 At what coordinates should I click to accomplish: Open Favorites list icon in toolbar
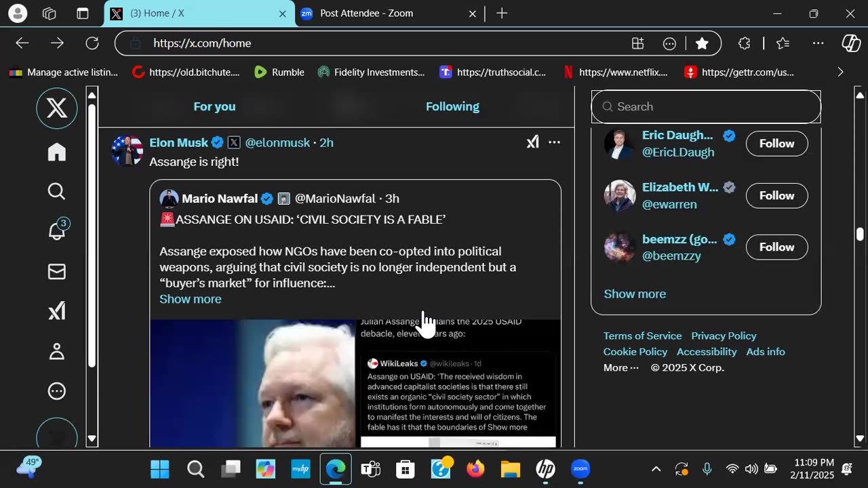(783, 43)
